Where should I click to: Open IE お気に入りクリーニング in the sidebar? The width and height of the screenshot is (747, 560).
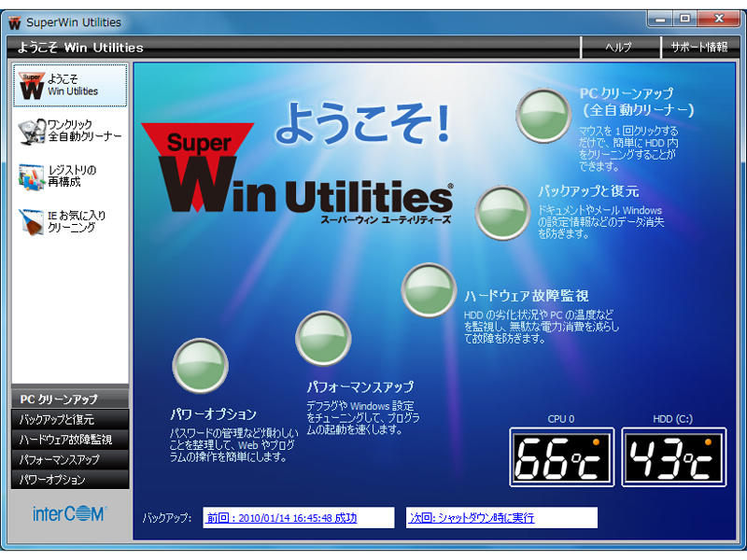click(63, 221)
